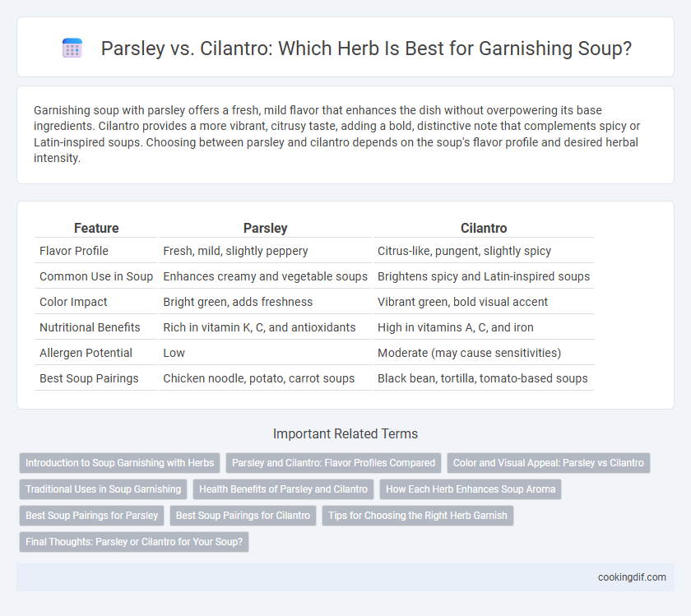Open 'Health Benefits of Parsley and Cilantro' tag

pyautogui.click(x=283, y=489)
